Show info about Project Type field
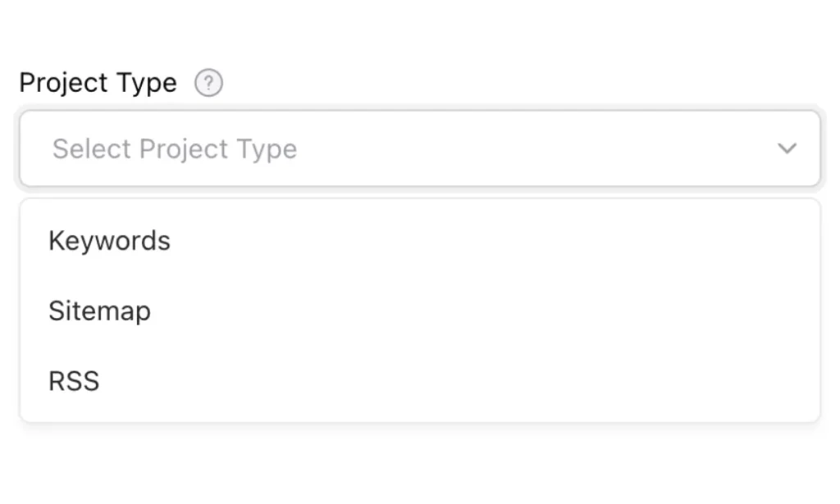This screenshot has width=840, height=504. (x=208, y=83)
